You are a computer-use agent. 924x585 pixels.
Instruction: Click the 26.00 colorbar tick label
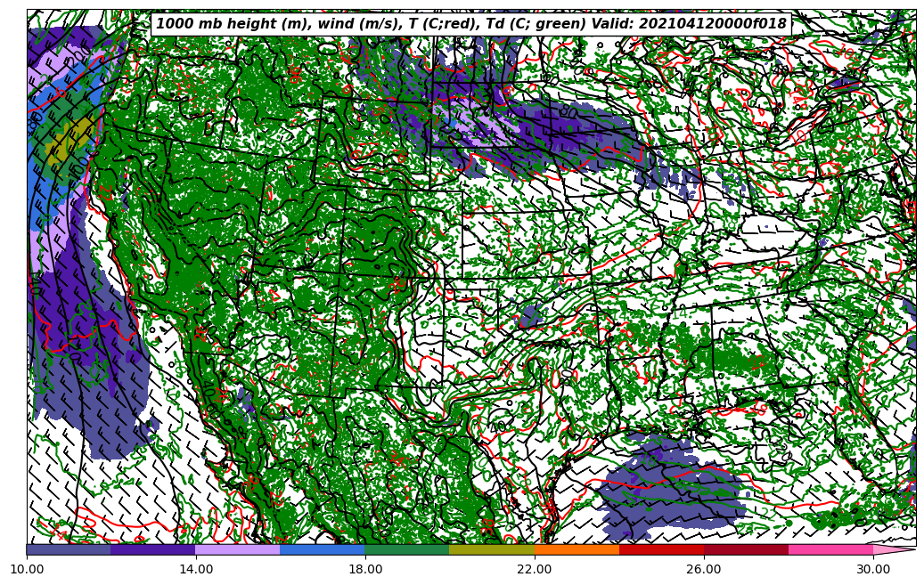click(704, 569)
